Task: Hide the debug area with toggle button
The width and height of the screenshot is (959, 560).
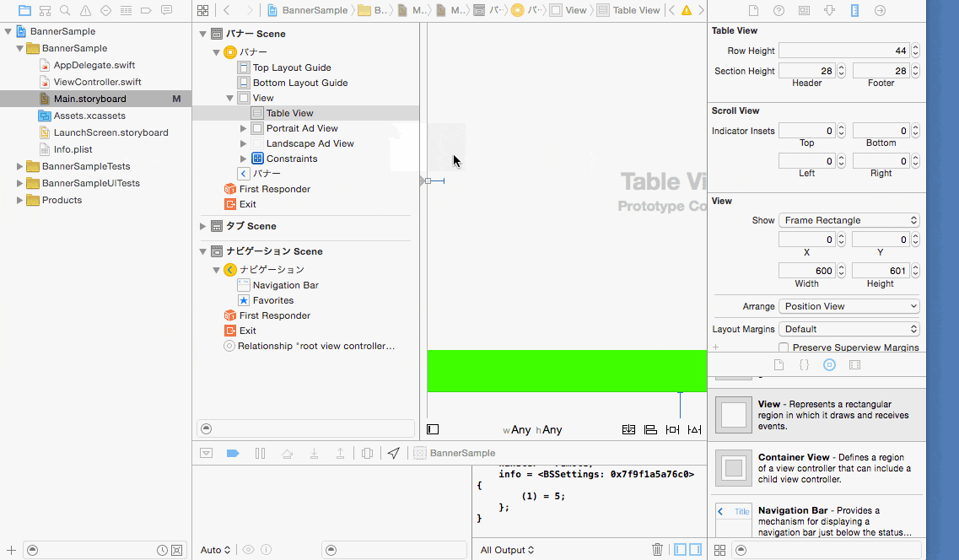Action: pos(206,453)
